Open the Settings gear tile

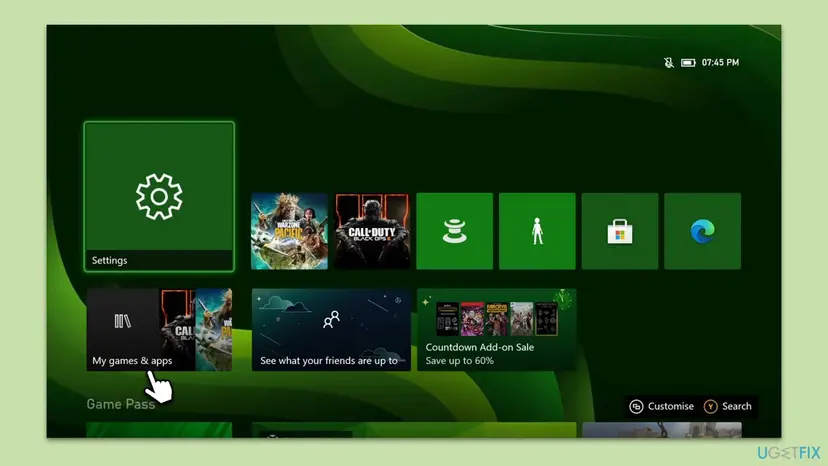159,197
